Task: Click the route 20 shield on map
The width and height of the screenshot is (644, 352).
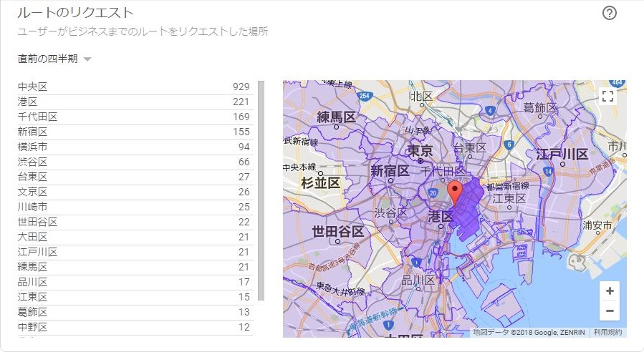Action: pyautogui.click(x=433, y=194)
